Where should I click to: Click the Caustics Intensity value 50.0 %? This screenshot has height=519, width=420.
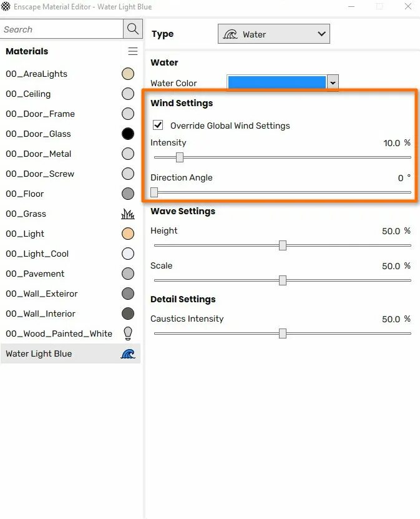pos(396,319)
